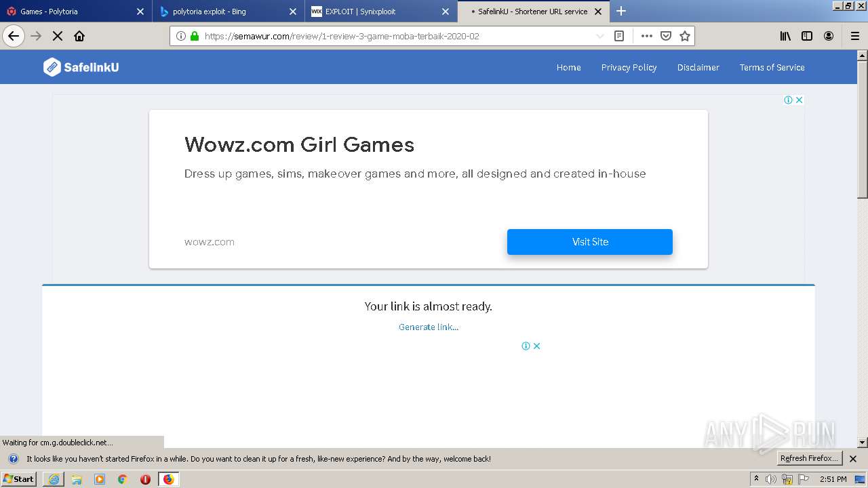The image size is (868, 488).
Task: Click the volume speaker tray icon
Action: (x=771, y=479)
